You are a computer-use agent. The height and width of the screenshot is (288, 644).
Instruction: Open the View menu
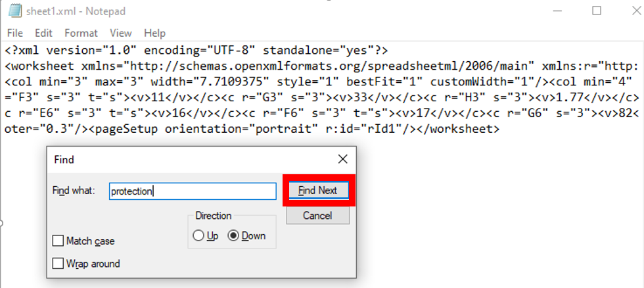click(121, 33)
